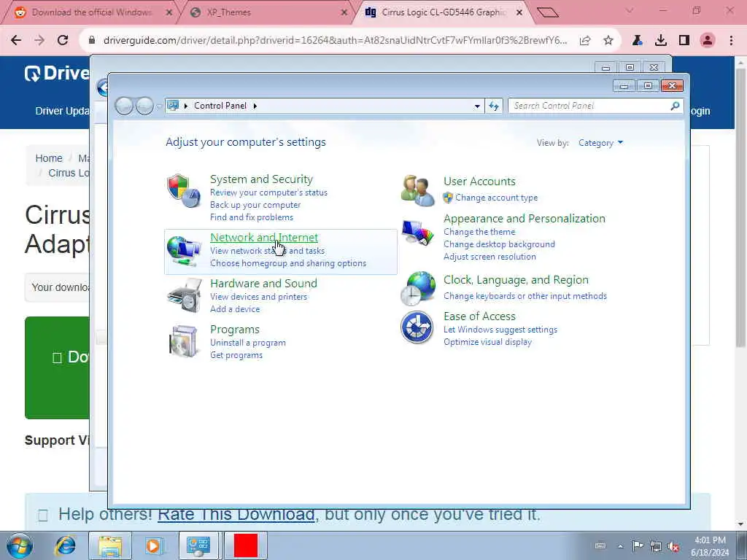Click Change keyboards or other input methods
This screenshot has height=560, width=747.
(x=525, y=296)
